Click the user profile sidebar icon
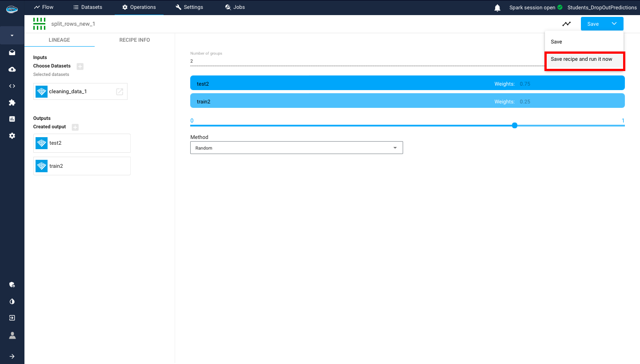The width and height of the screenshot is (640, 364). [12, 335]
